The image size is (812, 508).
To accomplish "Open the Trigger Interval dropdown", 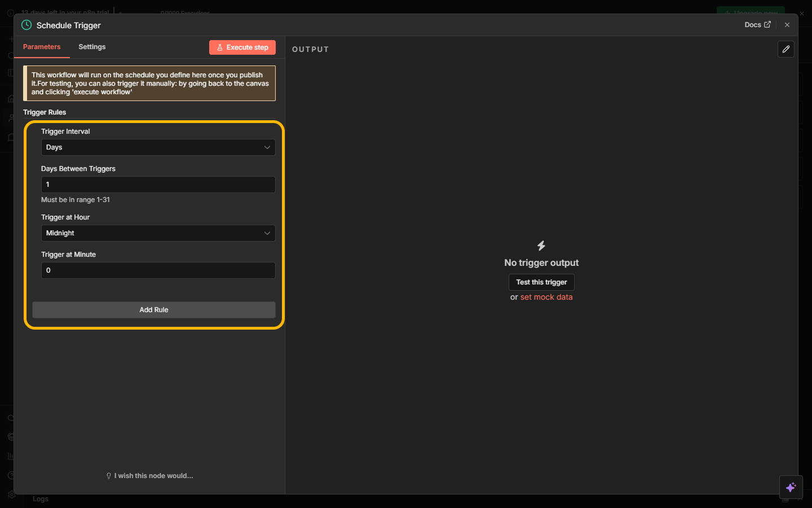I will point(158,147).
